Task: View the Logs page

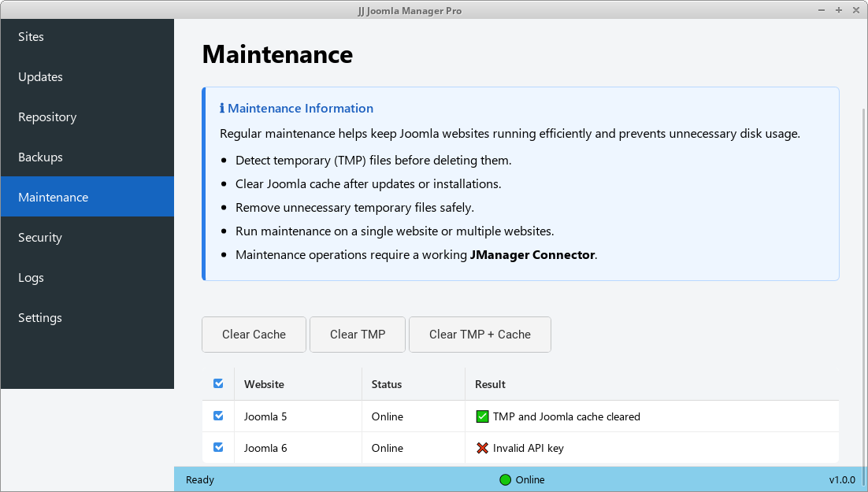Action: coord(87,278)
